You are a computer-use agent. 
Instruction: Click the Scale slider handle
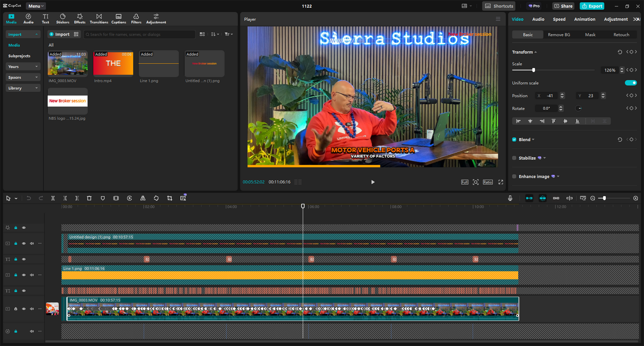(x=534, y=70)
